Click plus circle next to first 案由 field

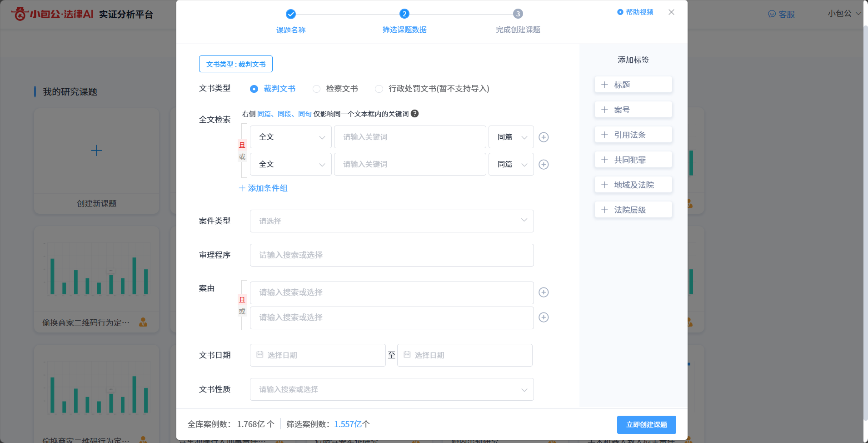(544, 292)
